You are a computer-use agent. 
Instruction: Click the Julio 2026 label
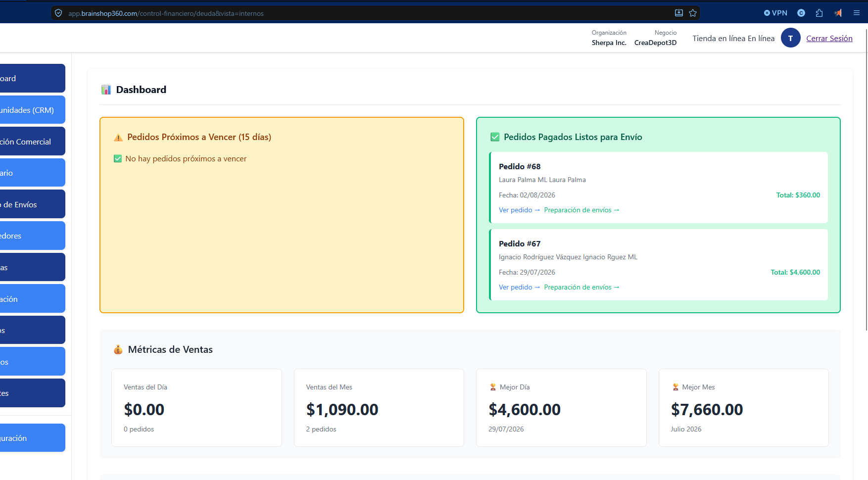686,429
